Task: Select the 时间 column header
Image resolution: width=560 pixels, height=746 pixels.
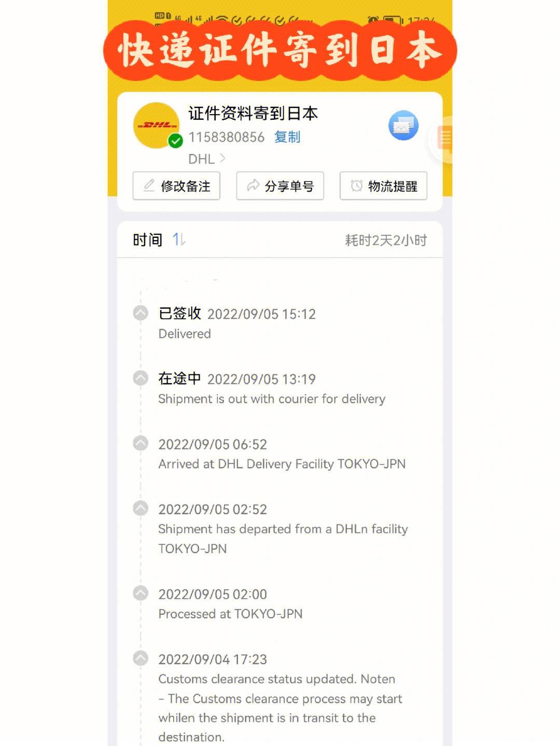Action: coord(147,240)
